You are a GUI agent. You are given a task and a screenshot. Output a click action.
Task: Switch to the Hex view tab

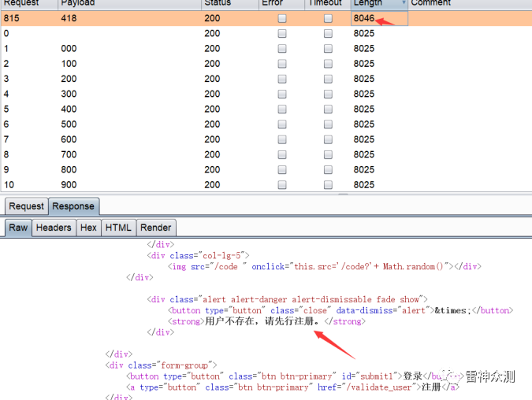[x=88, y=228]
